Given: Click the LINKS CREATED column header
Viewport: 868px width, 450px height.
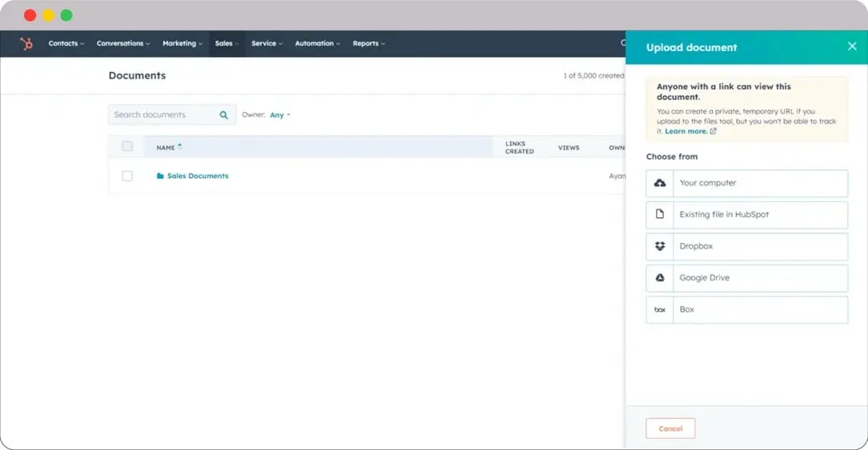Looking at the screenshot, I should click(x=519, y=147).
